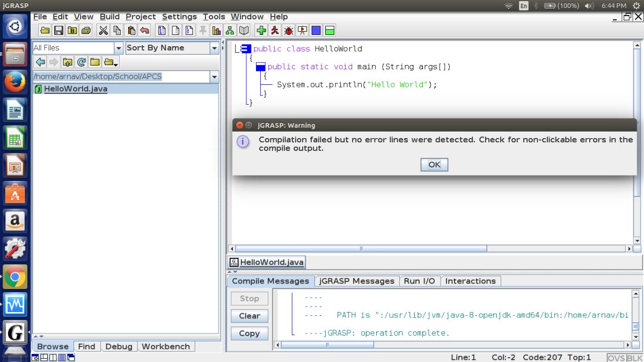Screen dimensions: 644x362
Task: Cut selection with the scissors icon
Action: (103, 30)
